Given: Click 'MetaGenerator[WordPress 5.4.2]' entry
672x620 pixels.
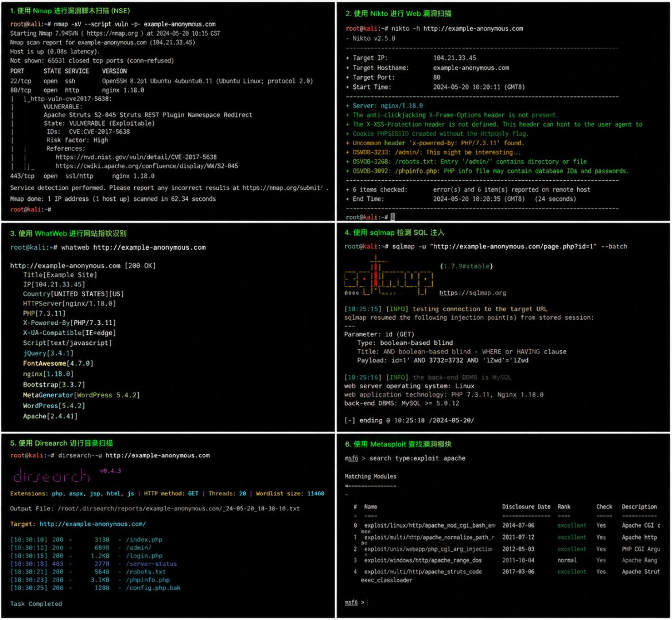Looking at the screenshot, I should (81, 395).
